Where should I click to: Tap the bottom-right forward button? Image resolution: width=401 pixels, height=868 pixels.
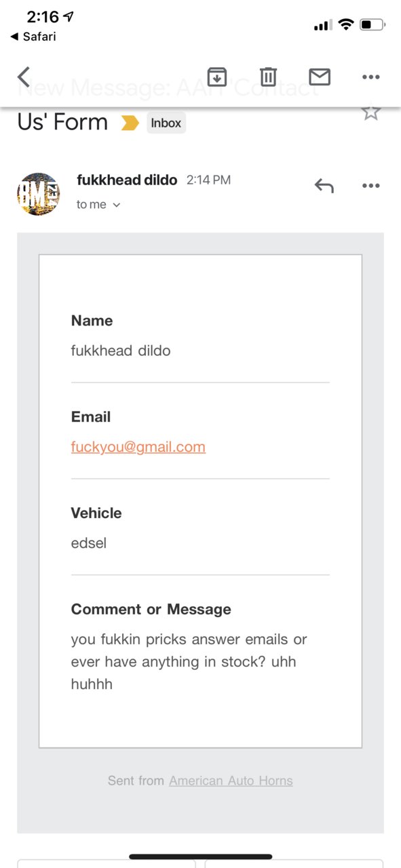pyautogui.click(x=294, y=863)
